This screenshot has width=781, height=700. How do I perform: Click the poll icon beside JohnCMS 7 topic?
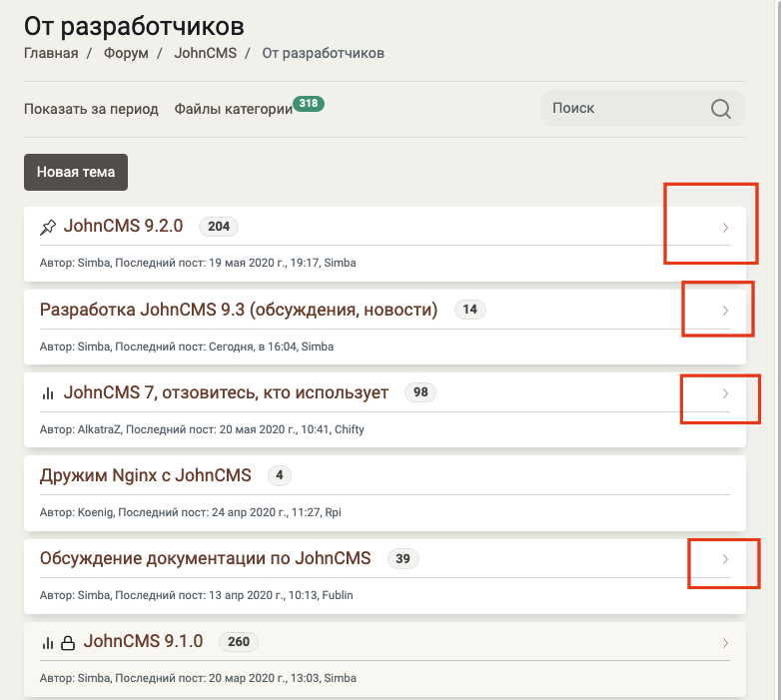click(x=48, y=393)
